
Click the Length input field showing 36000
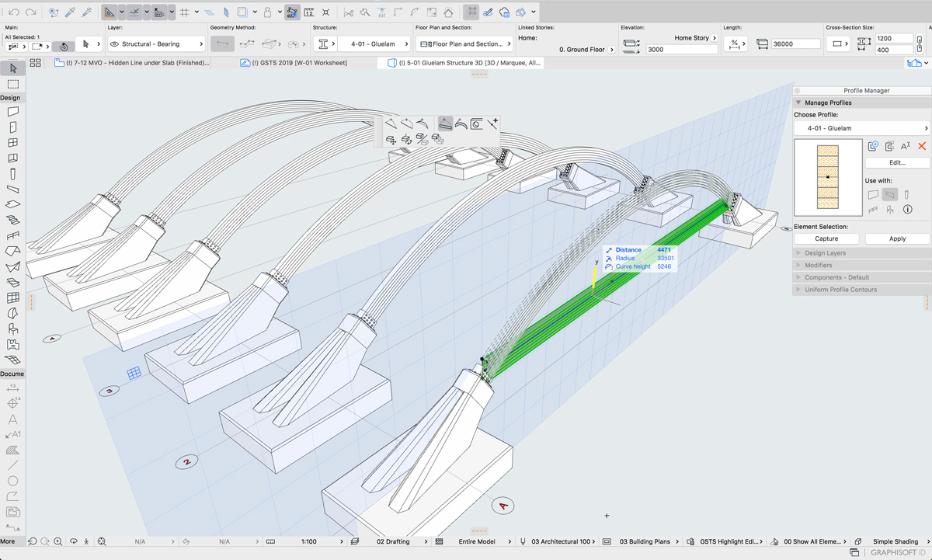pyautogui.click(x=794, y=44)
